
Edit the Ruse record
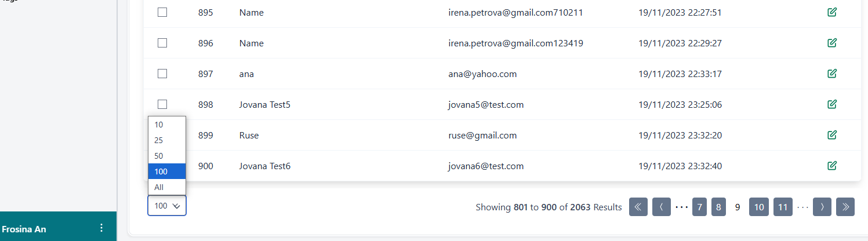click(x=832, y=135)
